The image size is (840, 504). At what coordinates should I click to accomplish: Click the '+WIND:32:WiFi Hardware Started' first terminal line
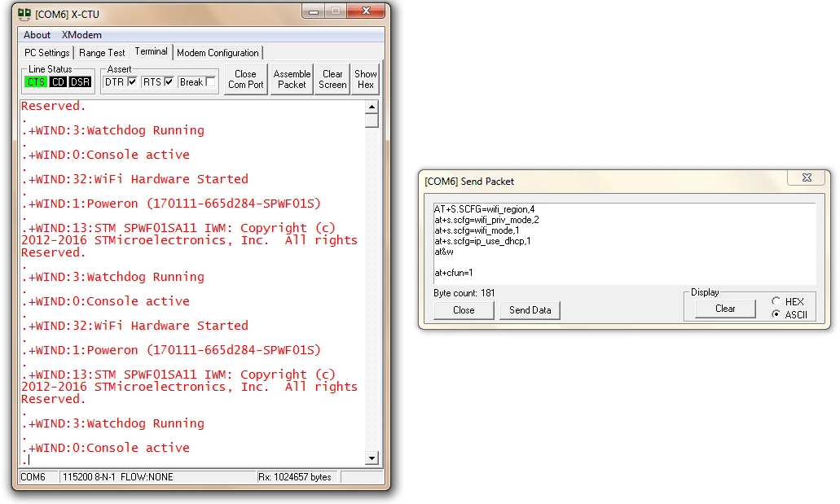point(139,179)
